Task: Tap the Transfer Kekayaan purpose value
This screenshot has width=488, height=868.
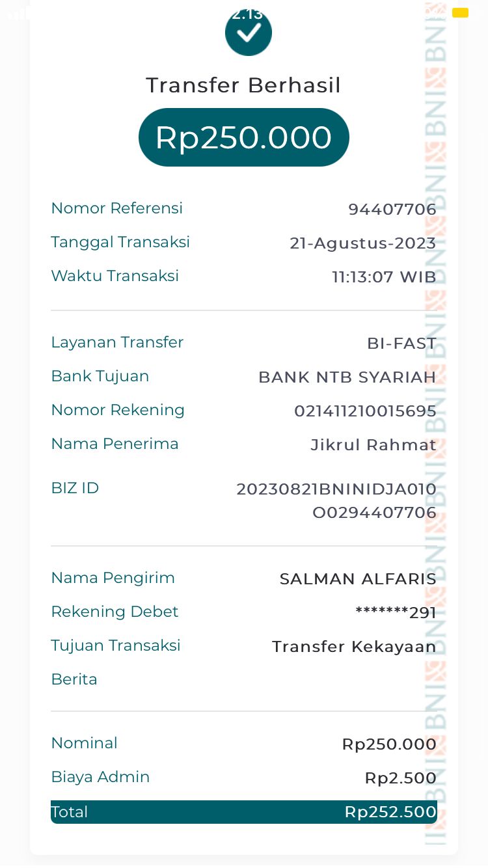Action: (x=354, y=646)
